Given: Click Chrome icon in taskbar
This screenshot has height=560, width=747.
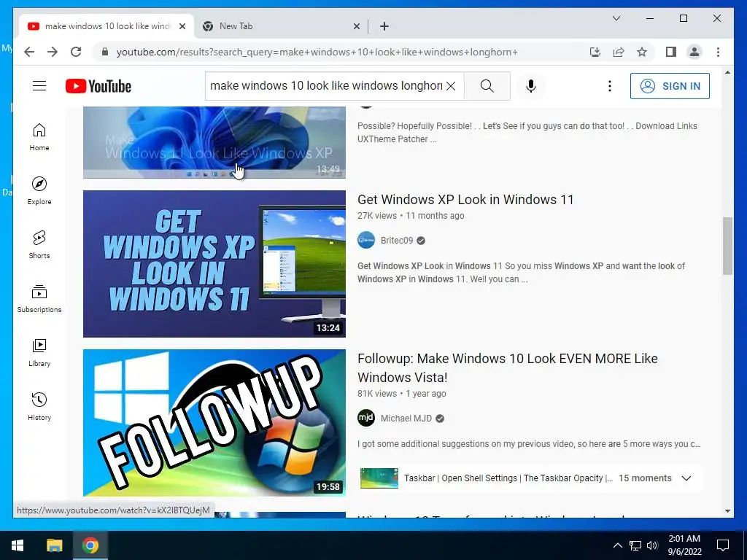Looking at the screenshot, I should click(90, 545).
